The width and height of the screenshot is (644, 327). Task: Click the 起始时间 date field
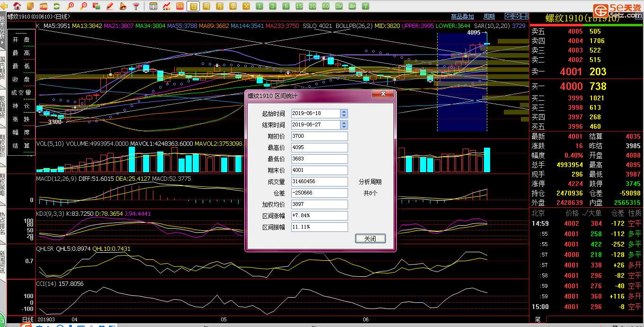(315, 114)
